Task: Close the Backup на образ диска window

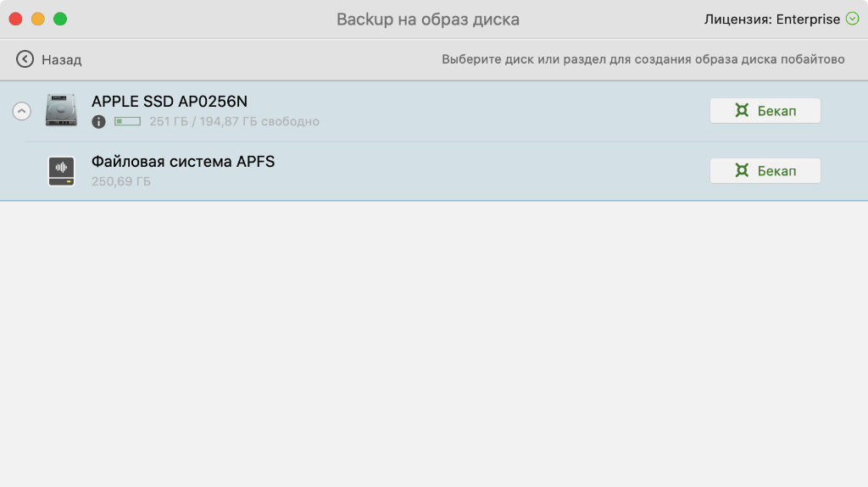Action: tap(15, 19)
